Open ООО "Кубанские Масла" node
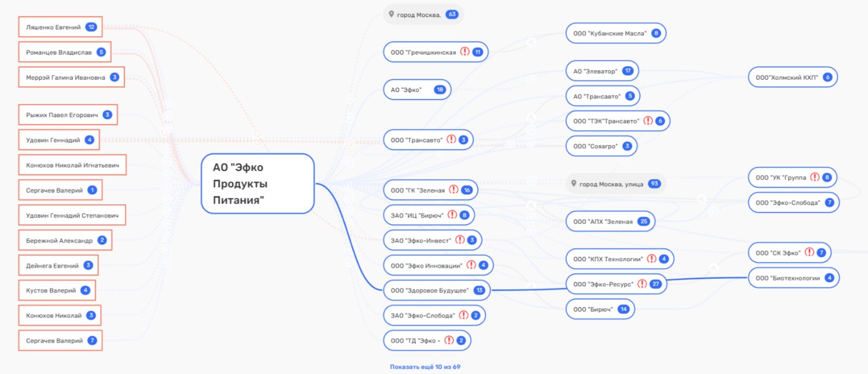Viewport: 868px width, 374px height. tap(616, 33)
